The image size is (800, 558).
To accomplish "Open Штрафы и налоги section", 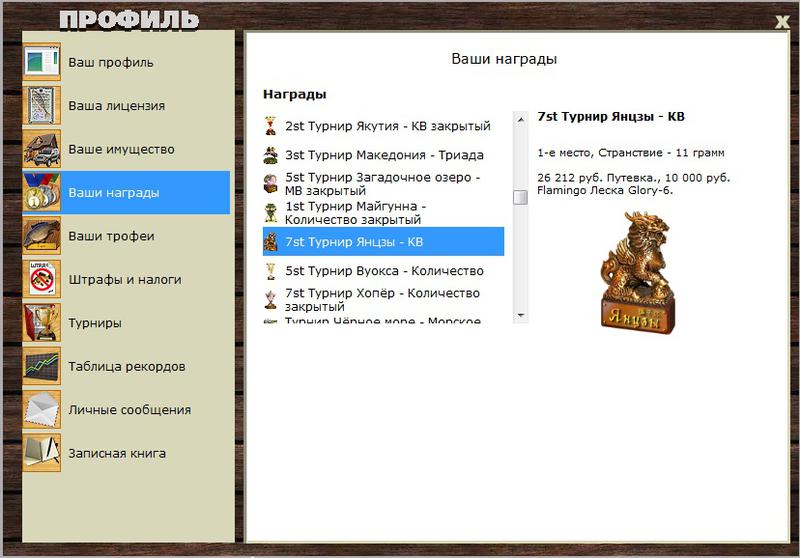I will (x=126, y=279).
